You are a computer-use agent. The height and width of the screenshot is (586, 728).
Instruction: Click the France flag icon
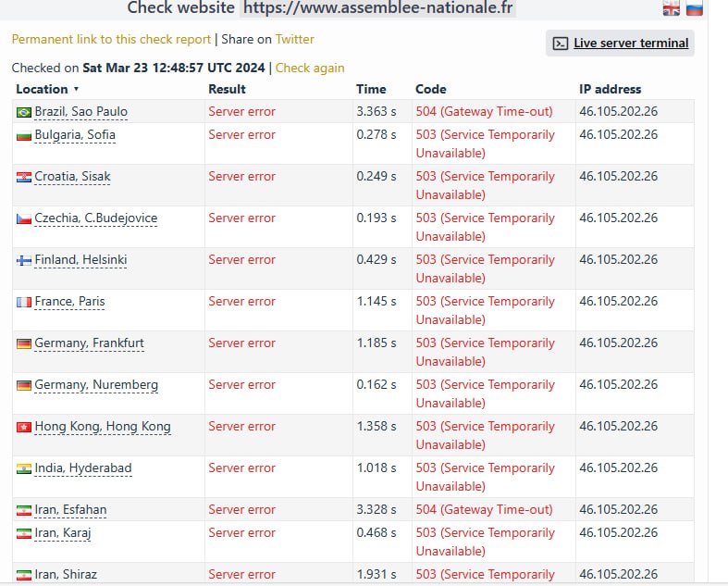[x=24, y=303]
